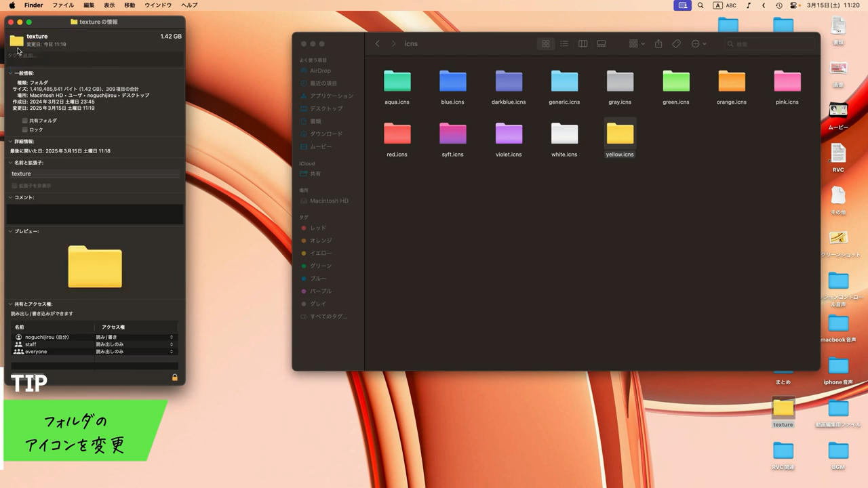Screen dimensions: 868x488
Task: Open access dropdown for everyone
Action: click(x=134, y=352)
